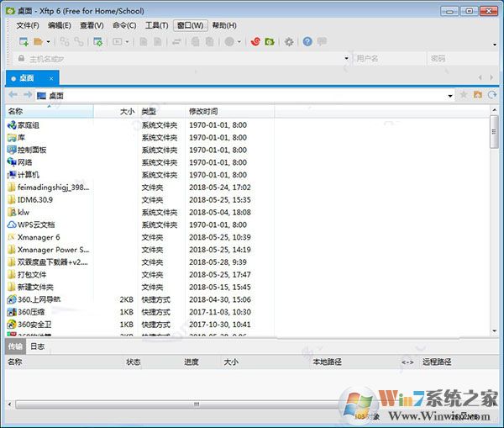Go back using the left arrow
Viewport: 504px width, 428px height.
click(13, 95)
